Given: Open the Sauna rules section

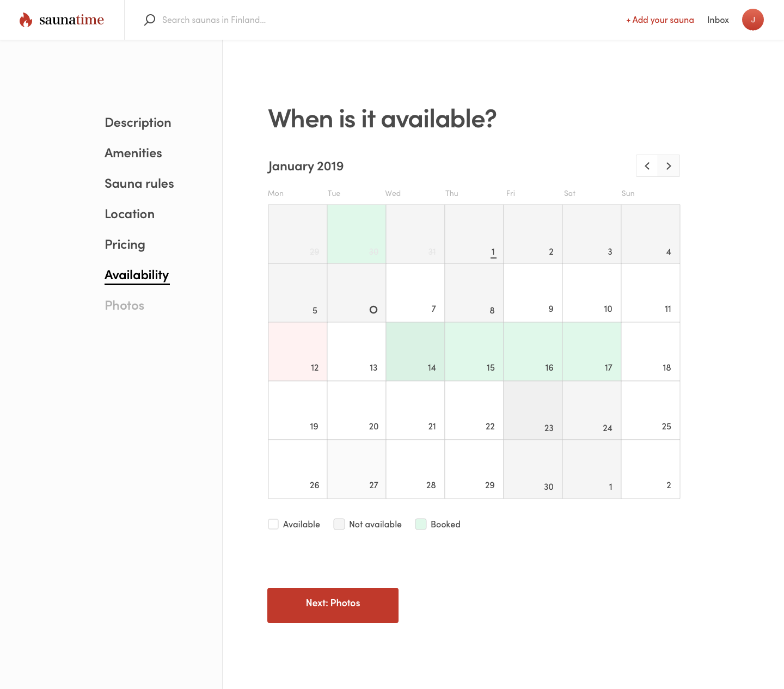Looking at the screenshot, I should (x=139, y=183).
